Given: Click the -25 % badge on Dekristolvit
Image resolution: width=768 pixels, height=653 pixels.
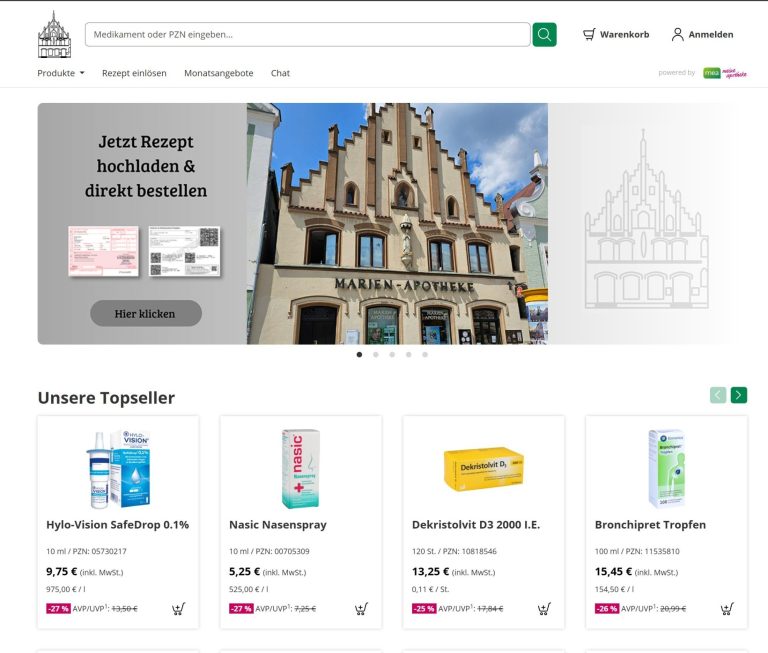Looking at the screenshot, I should (424, 609).
